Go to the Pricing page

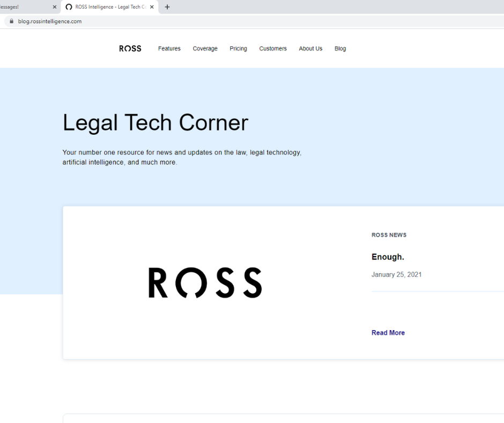(238, 49)
